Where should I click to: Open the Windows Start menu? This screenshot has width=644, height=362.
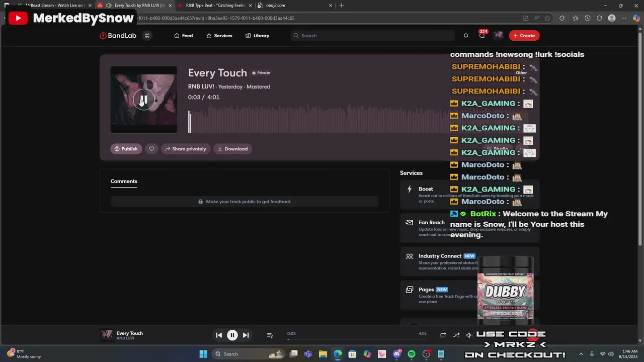tap(203, 354)
